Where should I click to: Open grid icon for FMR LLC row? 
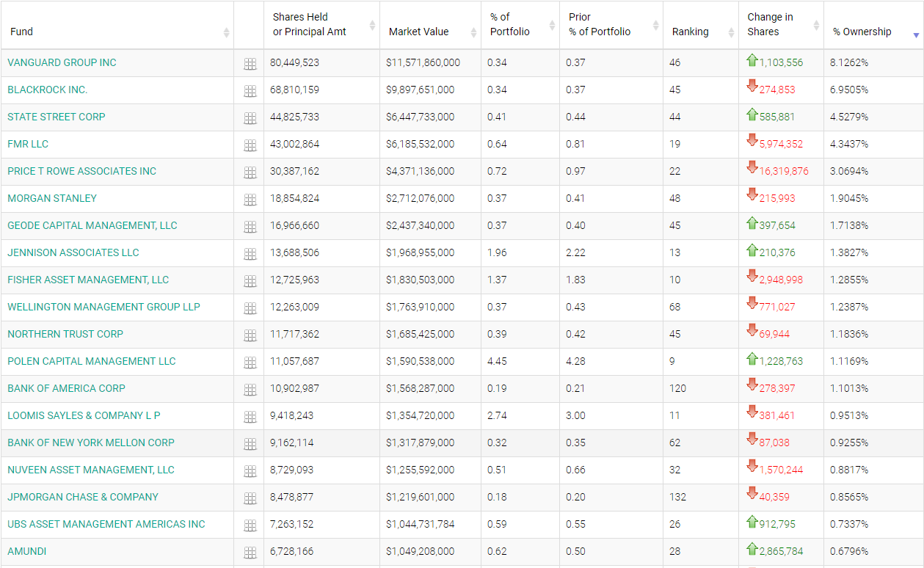pyautogui.click(x=250, y=145)
